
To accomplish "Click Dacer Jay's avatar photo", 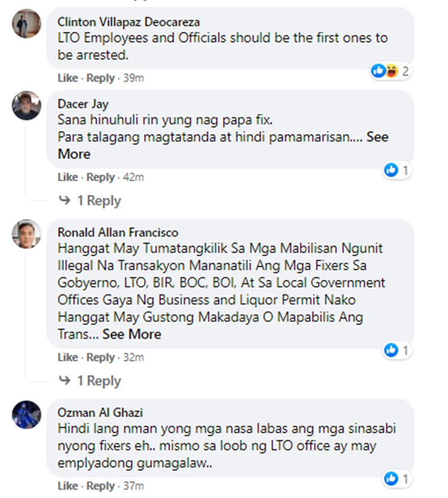I will click(x=27, y=106).
